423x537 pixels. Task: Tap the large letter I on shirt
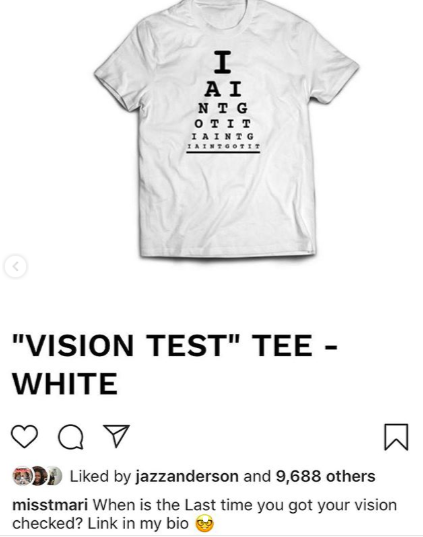tap(223, 62)
